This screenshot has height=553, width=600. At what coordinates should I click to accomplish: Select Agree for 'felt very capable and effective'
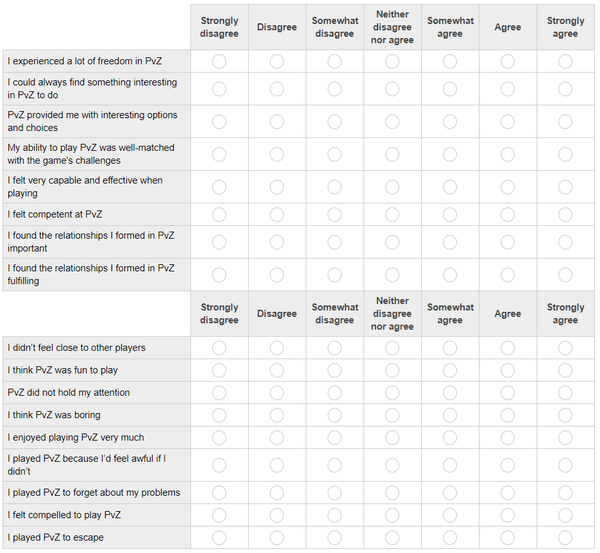point(507,187)
